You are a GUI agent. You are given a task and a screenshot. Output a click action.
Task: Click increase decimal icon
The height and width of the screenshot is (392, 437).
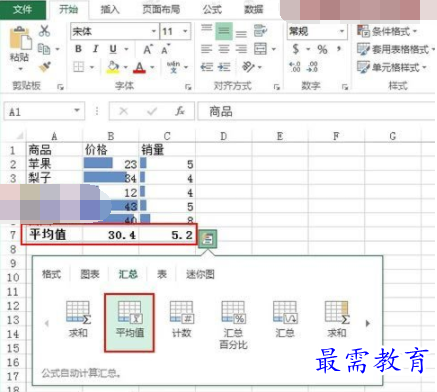295,67
